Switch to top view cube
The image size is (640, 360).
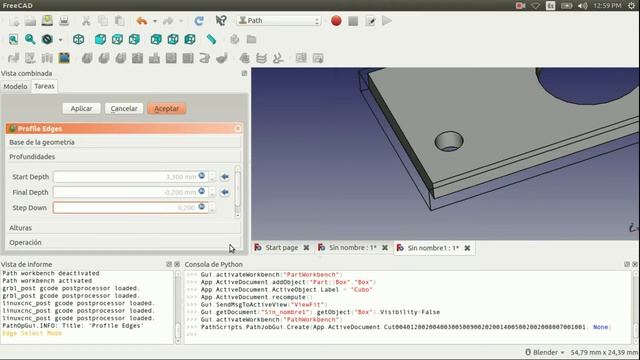coord(118,39)
